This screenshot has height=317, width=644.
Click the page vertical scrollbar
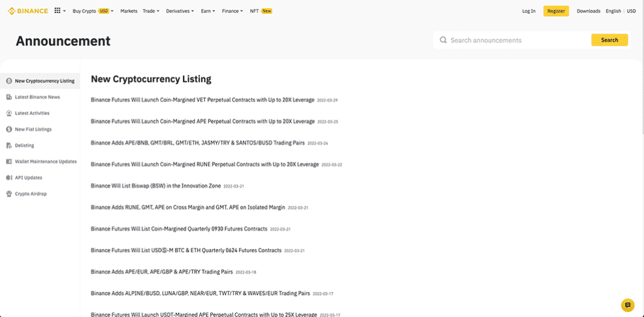[642, 67]
